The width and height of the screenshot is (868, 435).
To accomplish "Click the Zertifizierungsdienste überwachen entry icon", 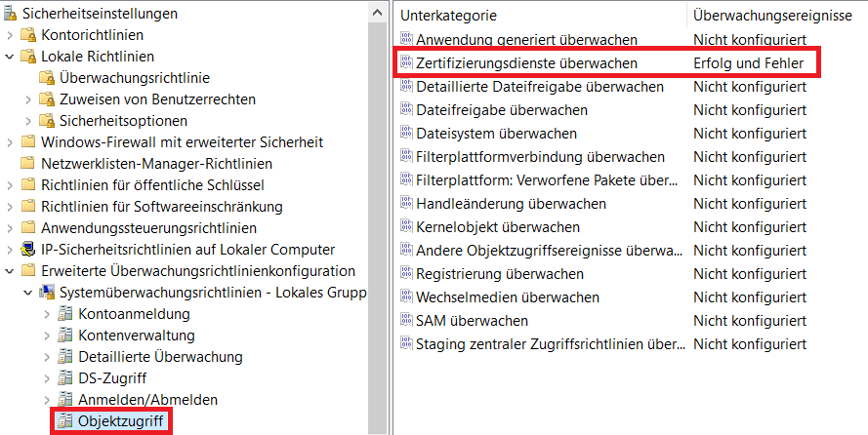I will tap(406, 63).
